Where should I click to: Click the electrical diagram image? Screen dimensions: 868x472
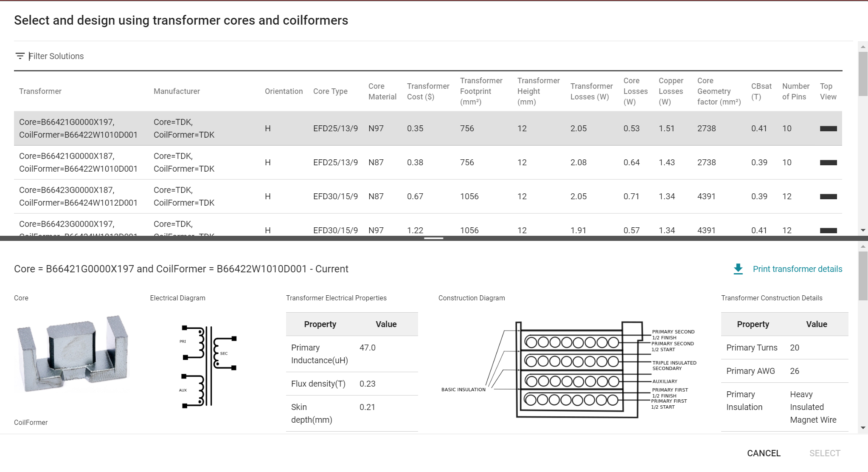pyautogui.click(x=208, y=366)
